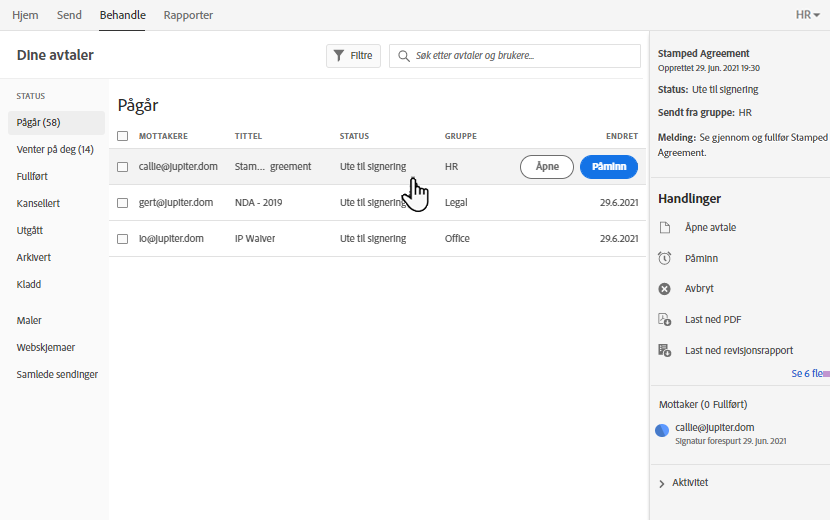Click the Last ned revisjonsrapport icon
Image resolution: width=830 pixels, height=520 pixels.
click(x=665, y=351)
